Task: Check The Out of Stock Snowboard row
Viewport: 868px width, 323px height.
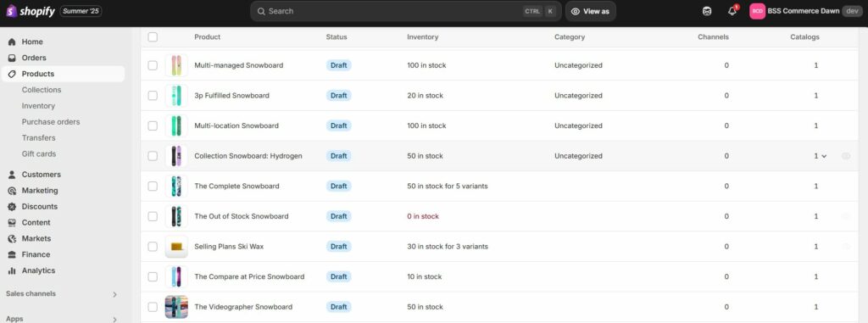Action: click(x=153, y=217)
